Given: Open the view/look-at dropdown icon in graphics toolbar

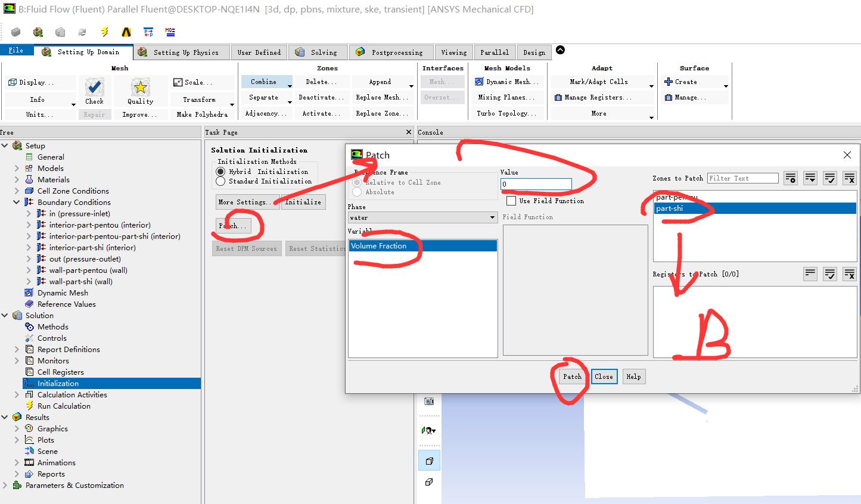Looking at the screenshot, I should tap(429, 430).
